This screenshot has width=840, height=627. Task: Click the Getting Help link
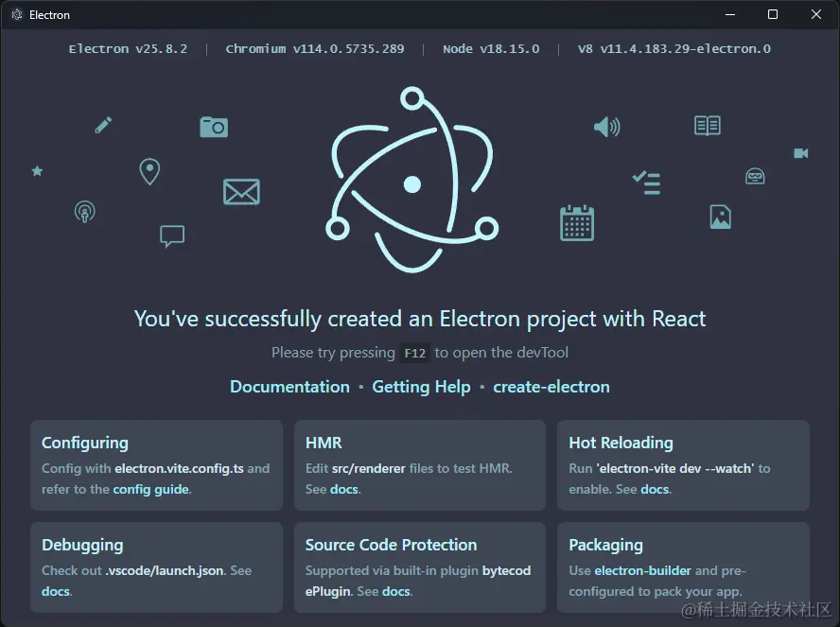coord(421,387)
